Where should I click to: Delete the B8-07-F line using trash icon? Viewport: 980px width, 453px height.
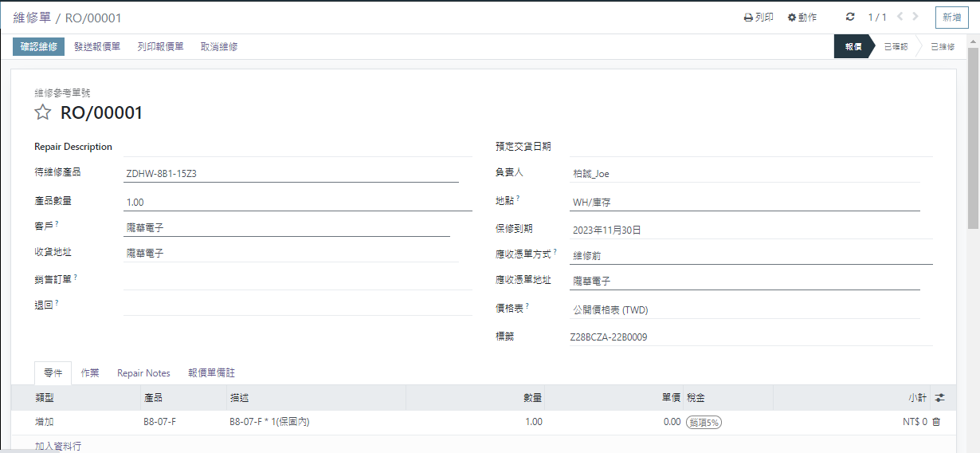click(936, 422)
